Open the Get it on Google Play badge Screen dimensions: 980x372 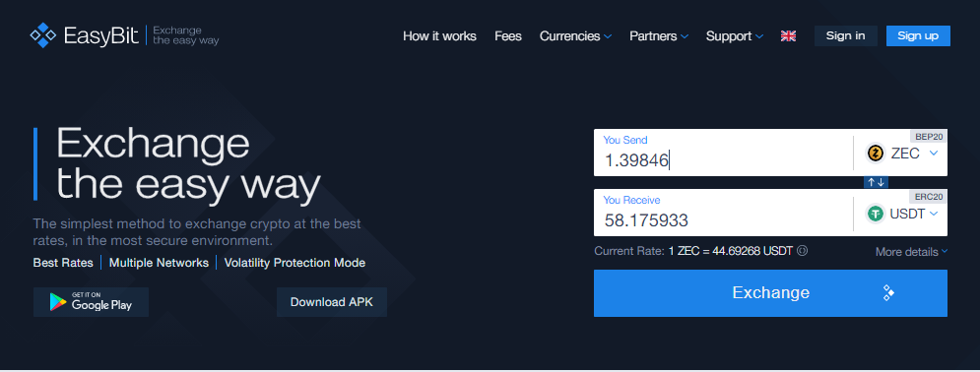point(91,302)
